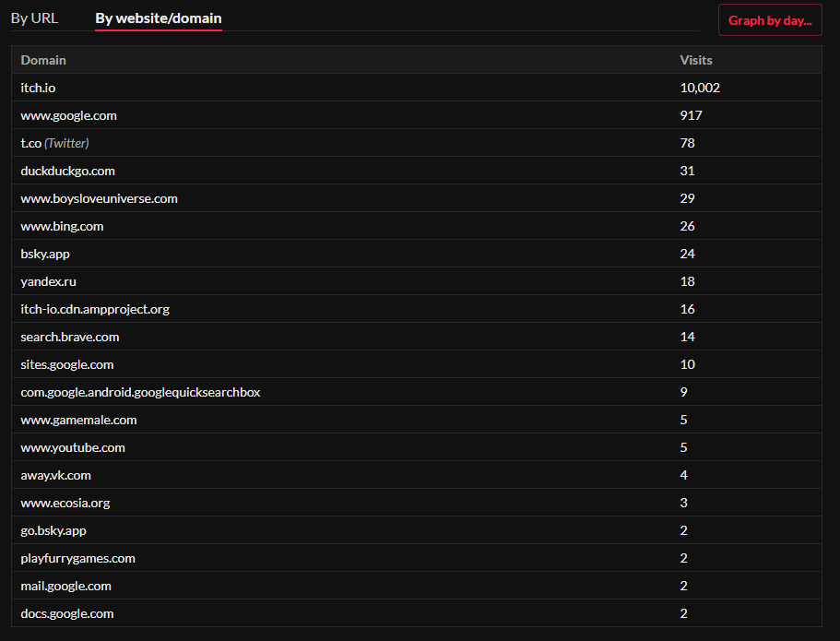Click the www.bing.com row
Viewport: 840px width, 641px height.
pos(62,226)
